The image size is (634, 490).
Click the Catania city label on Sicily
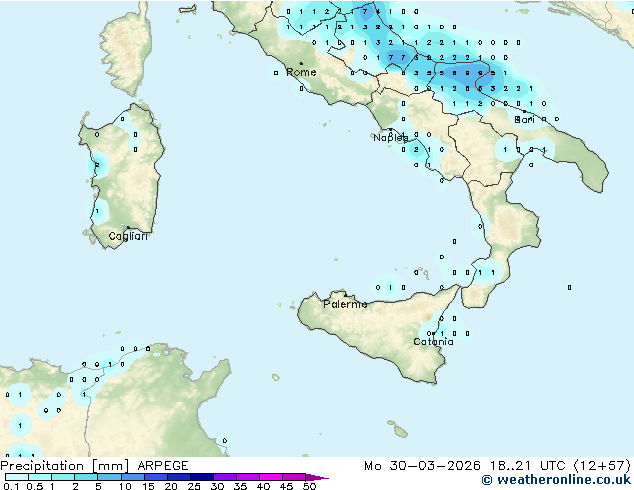tap(433, 342)
